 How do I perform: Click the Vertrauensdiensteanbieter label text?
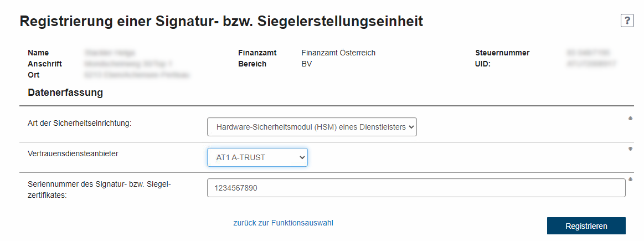(73, 153)
